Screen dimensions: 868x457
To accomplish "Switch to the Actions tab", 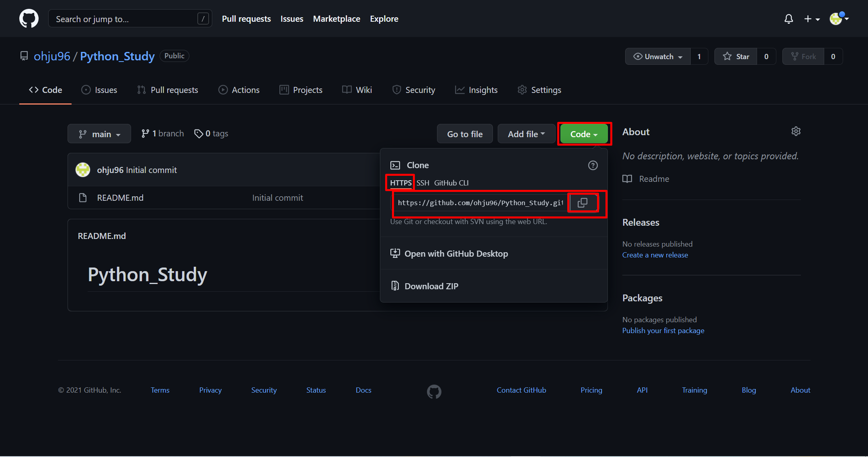I will (239, 90).
